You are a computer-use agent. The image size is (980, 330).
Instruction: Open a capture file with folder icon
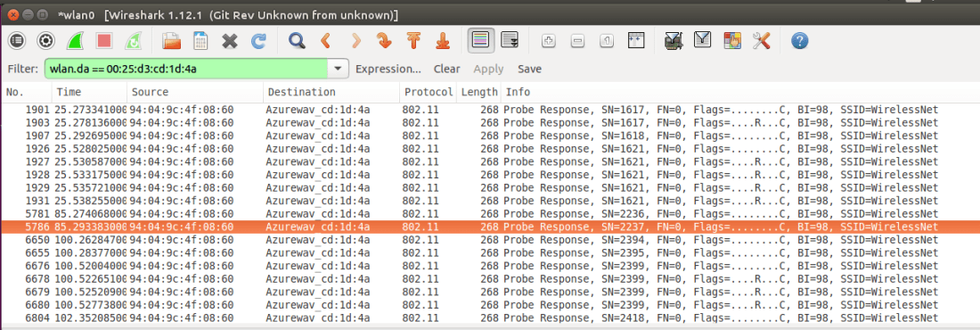(171, 41)
